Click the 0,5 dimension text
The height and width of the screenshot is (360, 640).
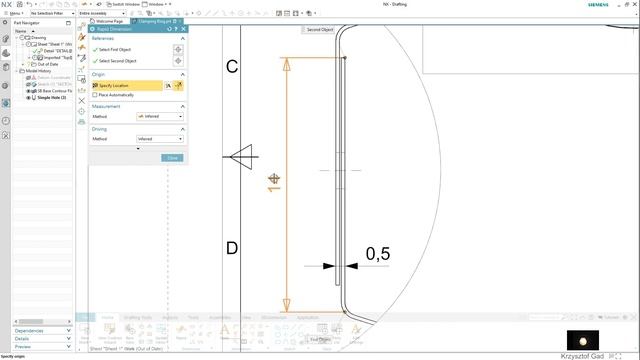pyautogui.click(x=378, y=253)
